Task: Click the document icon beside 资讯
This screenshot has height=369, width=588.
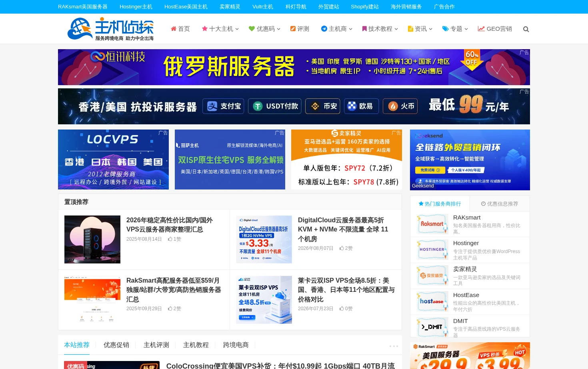Action: pos(410,29)
